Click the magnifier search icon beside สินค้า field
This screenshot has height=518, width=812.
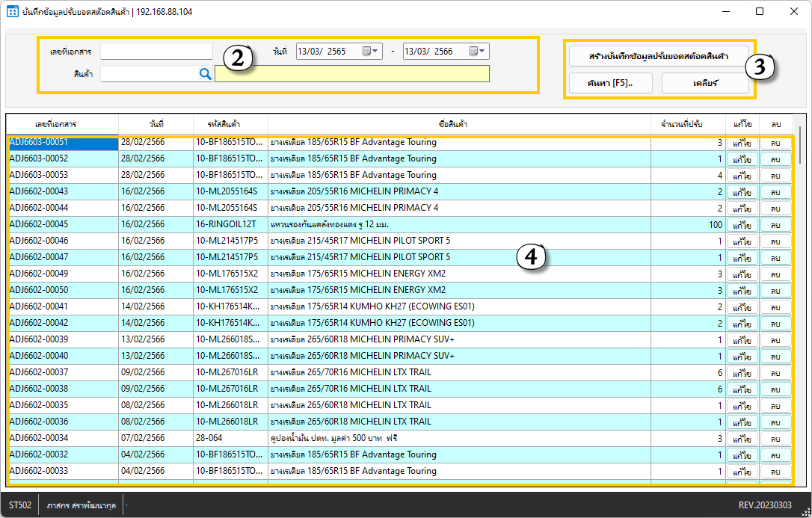(206, 73)
